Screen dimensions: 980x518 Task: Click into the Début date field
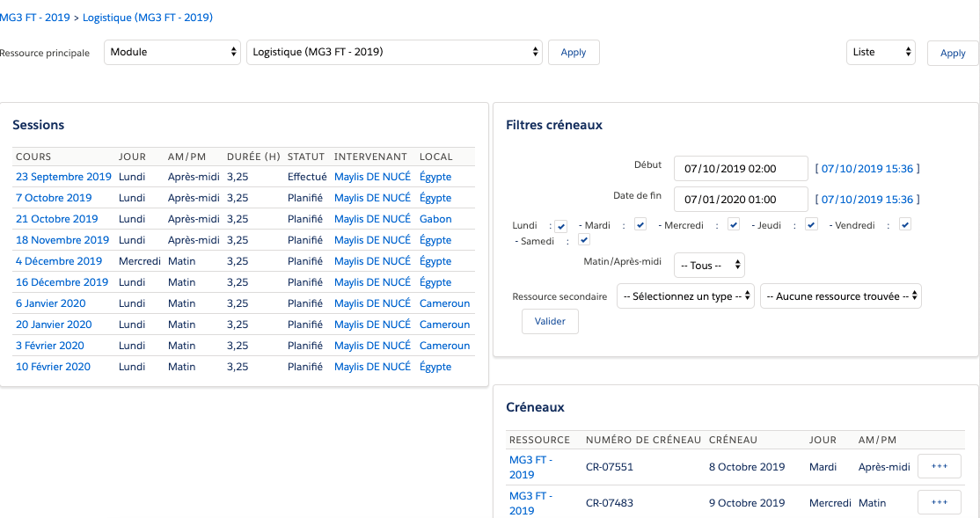(x=741, y=168)
